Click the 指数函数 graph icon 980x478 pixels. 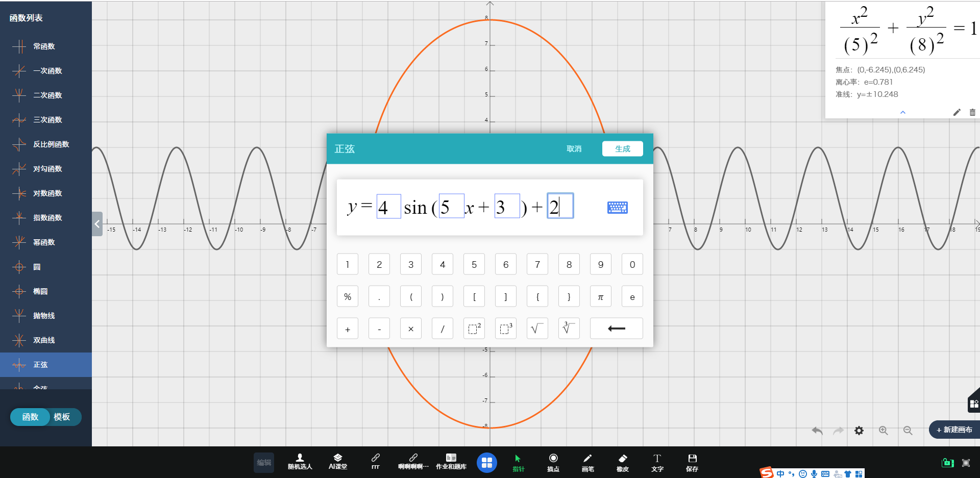tap(19, 218)
